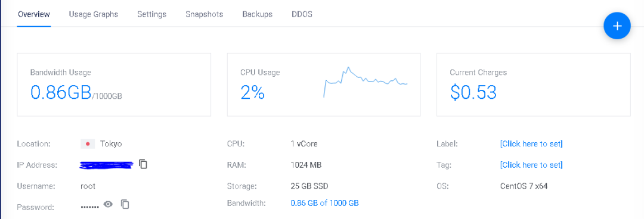This screenshot has width=644, height=219.
Task: Click the 2% CPU Usage value
Action: [x=252, y=93]
